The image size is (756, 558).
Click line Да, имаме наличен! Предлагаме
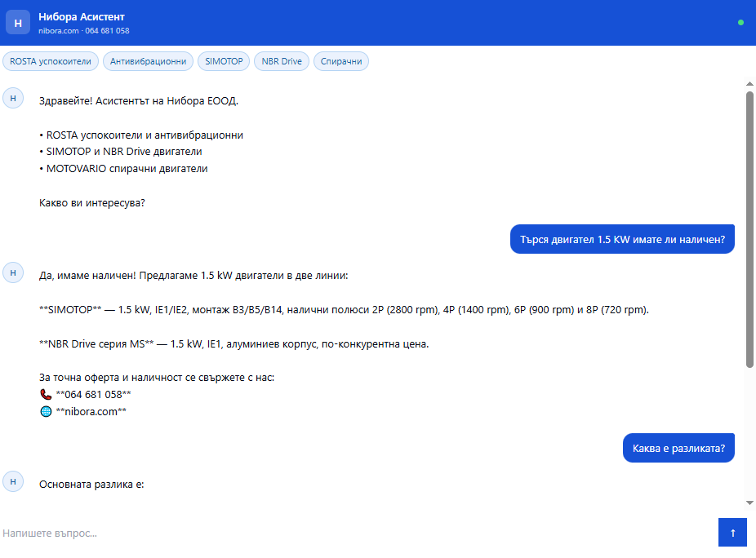(193, 276)
